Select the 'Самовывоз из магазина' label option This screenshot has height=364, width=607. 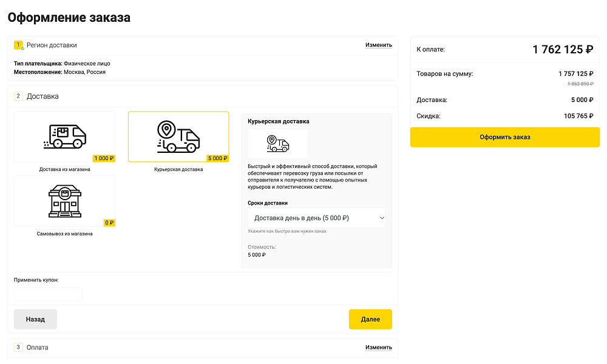coord(64,234)
